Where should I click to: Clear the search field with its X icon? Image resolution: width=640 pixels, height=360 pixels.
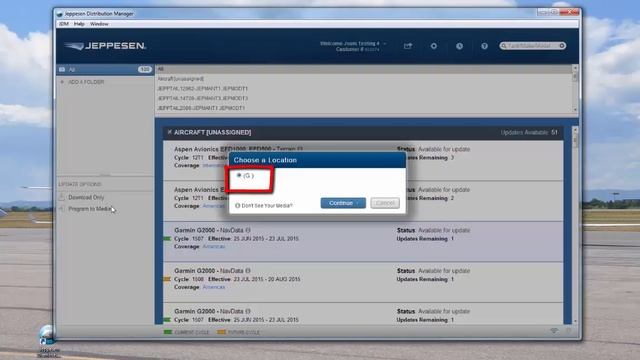(x=562, y=46)
